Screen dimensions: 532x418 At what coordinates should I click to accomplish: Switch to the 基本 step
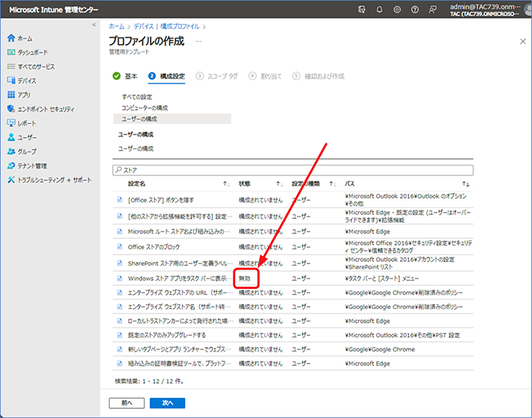[x=125, y=76]
